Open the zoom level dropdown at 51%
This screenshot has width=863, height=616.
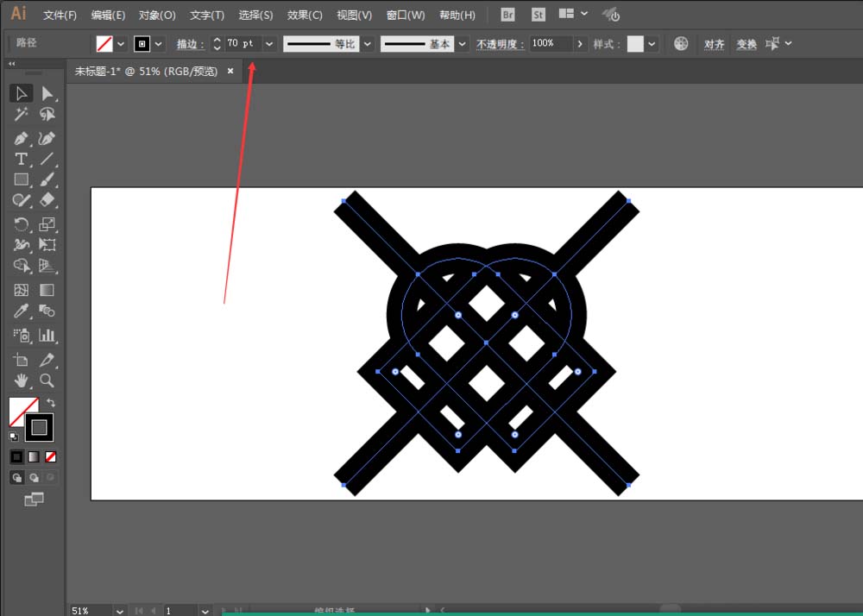tap(119, 611)
